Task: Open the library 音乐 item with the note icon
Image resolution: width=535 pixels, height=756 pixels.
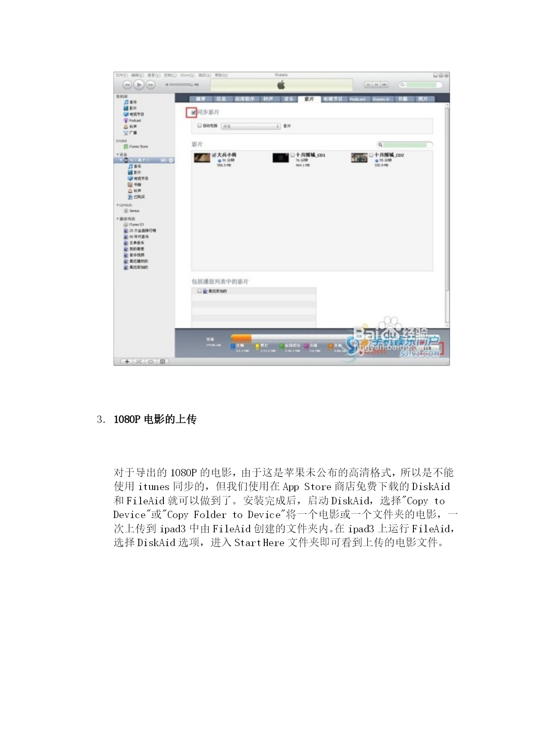Action: click(x=131, y=102)
